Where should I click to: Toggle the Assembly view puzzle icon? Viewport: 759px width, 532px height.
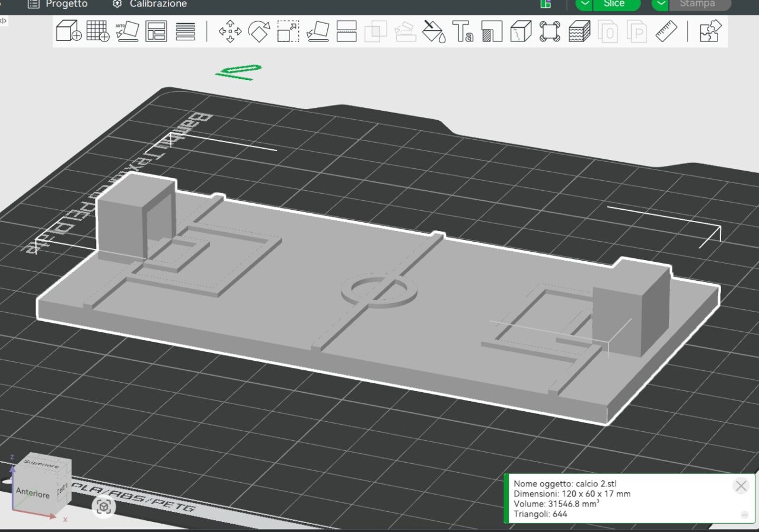(710, 31)
